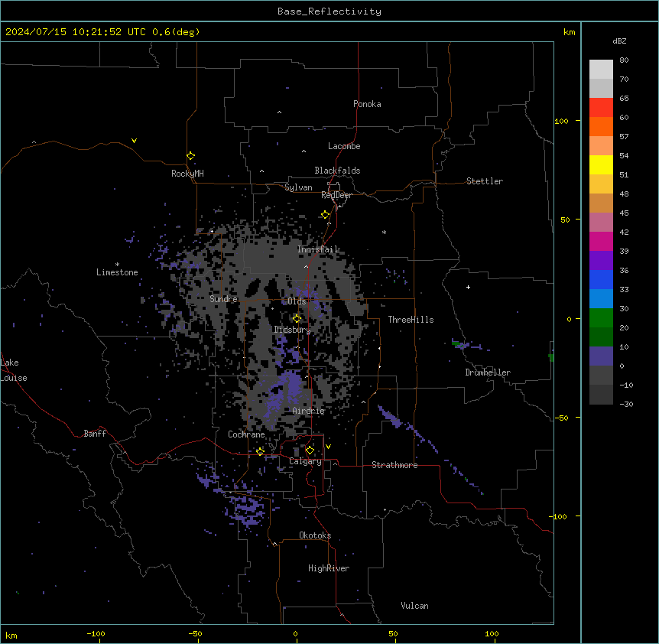Click the Blackfalds city label
This screenshot has width=659, height=644.
click(337, 171)
